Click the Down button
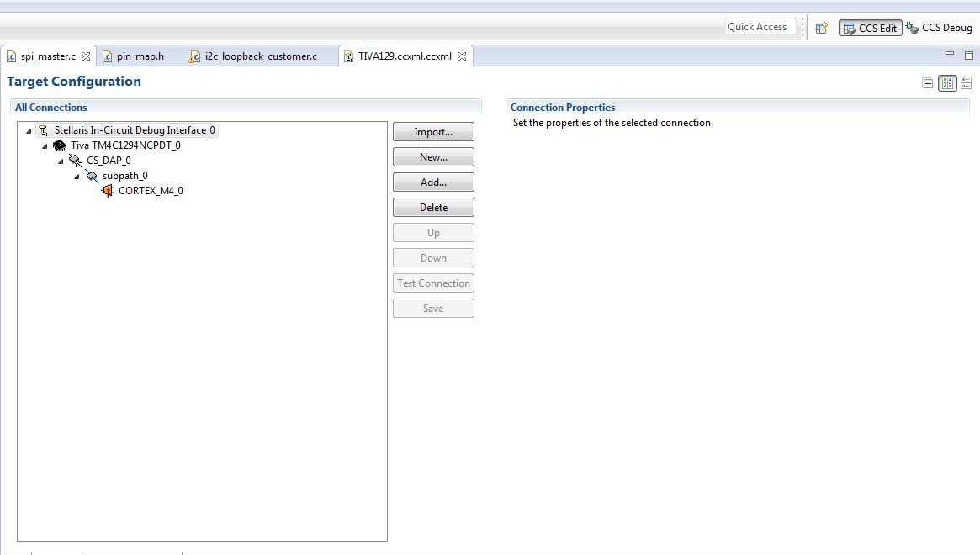Screen dimensions: 980x555 pos(433,258)
